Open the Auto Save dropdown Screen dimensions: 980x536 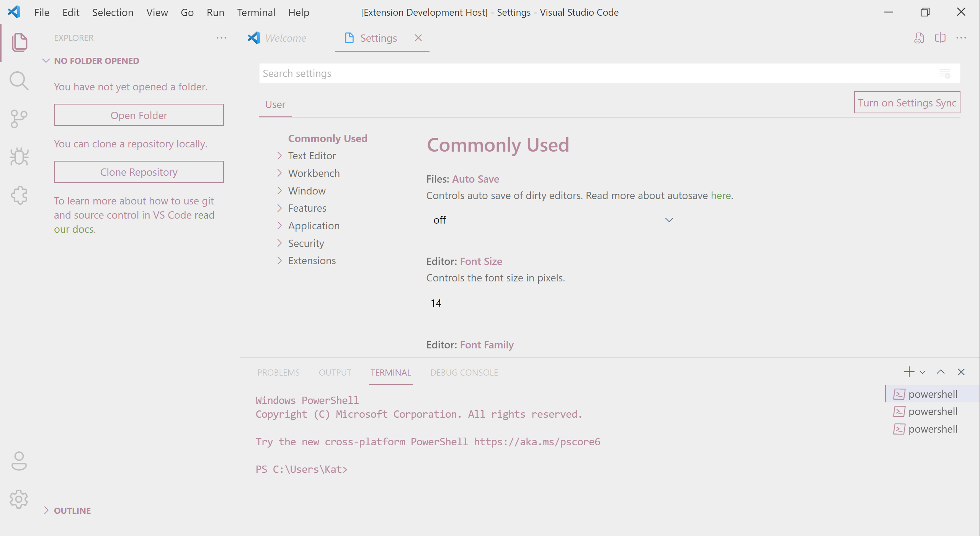pyautogui.click(x=551, y=220)
